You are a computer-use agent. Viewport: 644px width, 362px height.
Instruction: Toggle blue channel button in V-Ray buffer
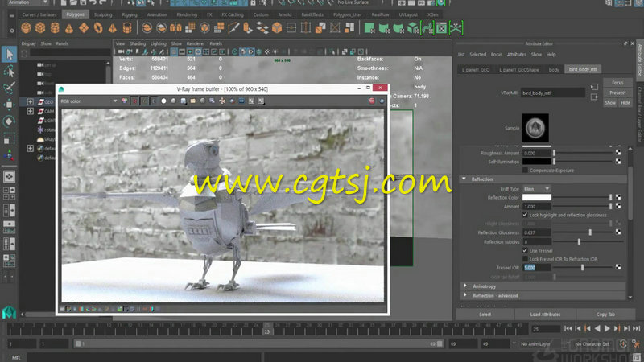[154, 101]
